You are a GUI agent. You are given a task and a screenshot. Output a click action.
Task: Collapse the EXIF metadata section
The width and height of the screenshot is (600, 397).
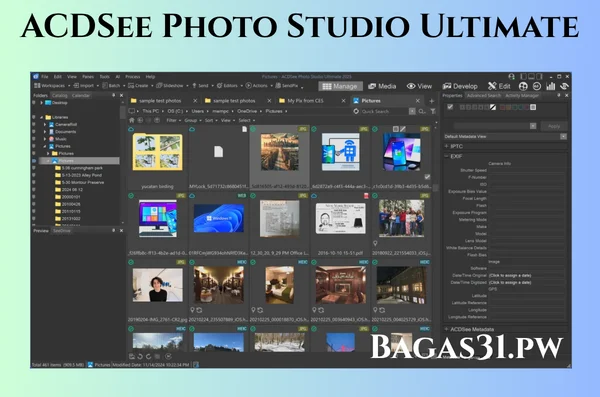[x=447, y=156]
